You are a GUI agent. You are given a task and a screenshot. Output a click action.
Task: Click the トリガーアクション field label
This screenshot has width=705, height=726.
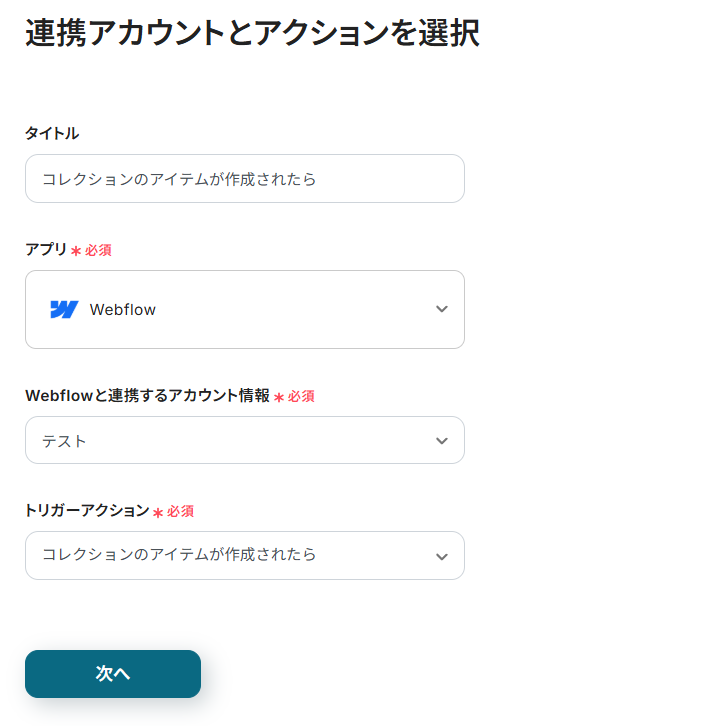tap(87, 510)
